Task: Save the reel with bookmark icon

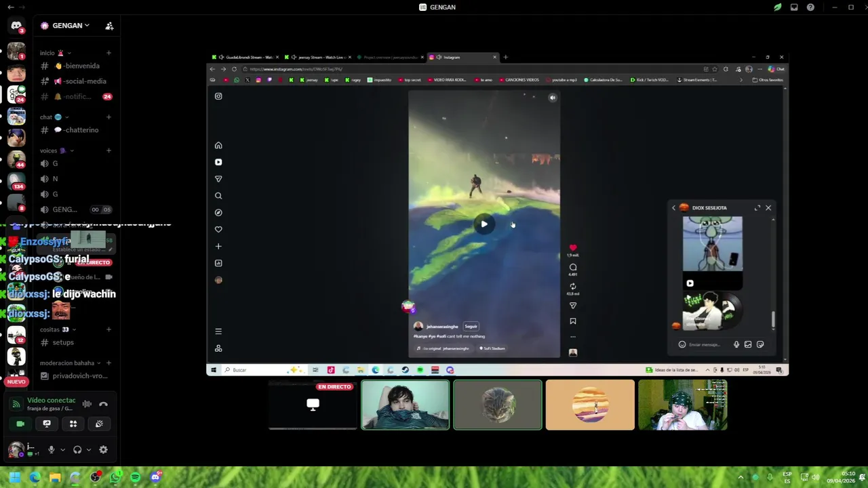Action: click(573, 321)
